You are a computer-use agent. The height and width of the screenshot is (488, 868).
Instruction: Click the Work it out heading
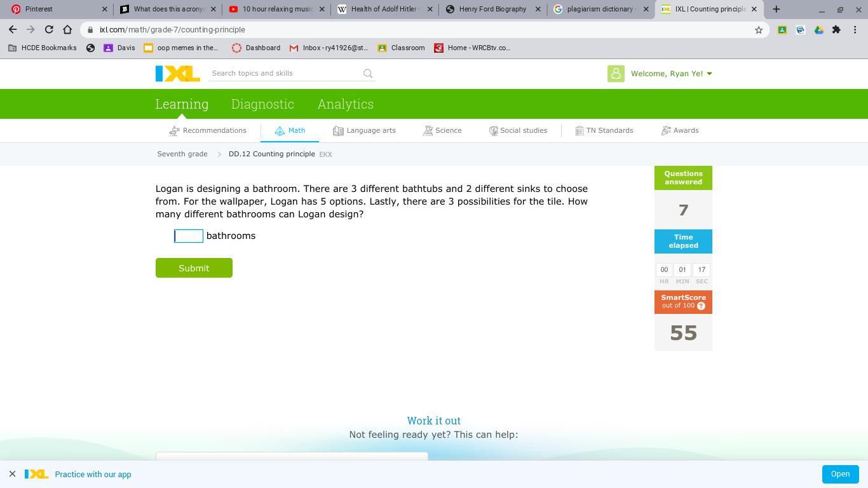pyautogui.click(x=434, y=421)
